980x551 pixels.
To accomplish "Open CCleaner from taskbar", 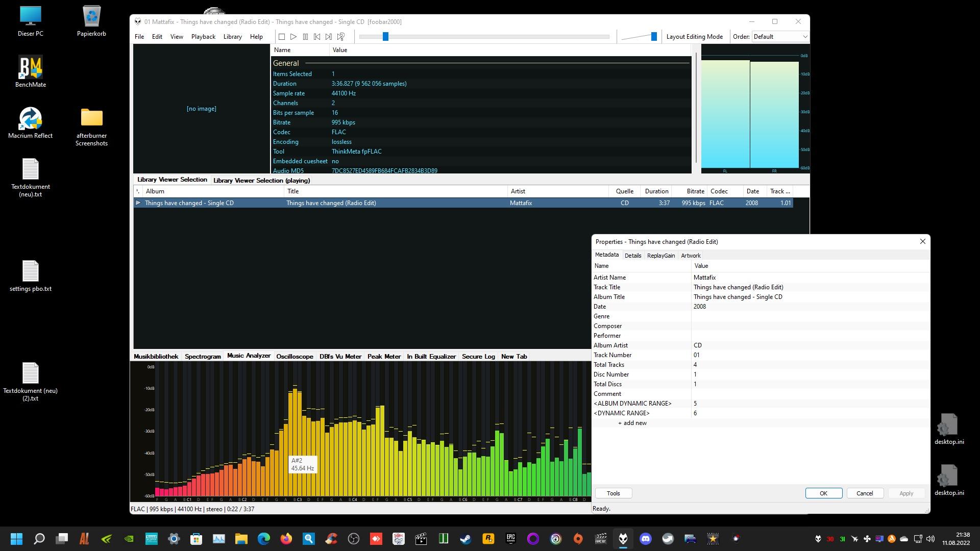I will pos(331,539).
